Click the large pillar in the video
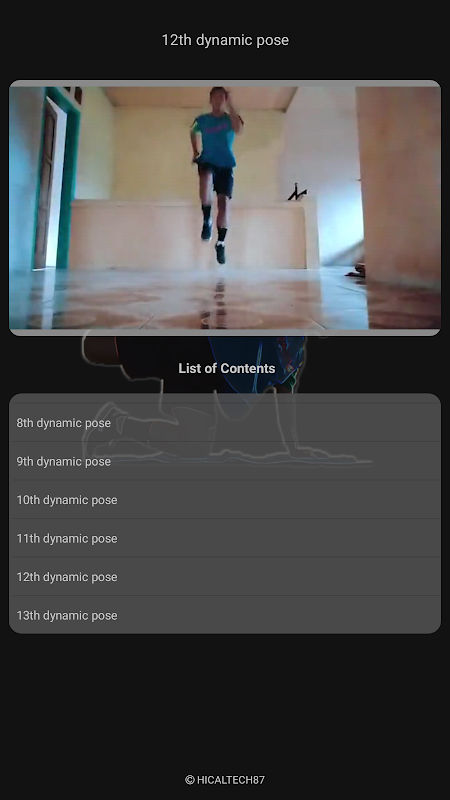 click(x=398, y=184)
